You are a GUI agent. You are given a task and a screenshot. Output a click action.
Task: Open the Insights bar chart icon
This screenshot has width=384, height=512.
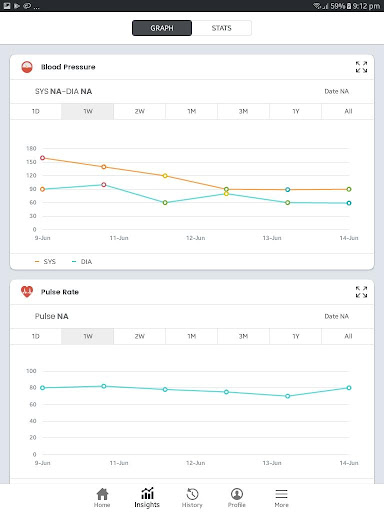(147, 494)
